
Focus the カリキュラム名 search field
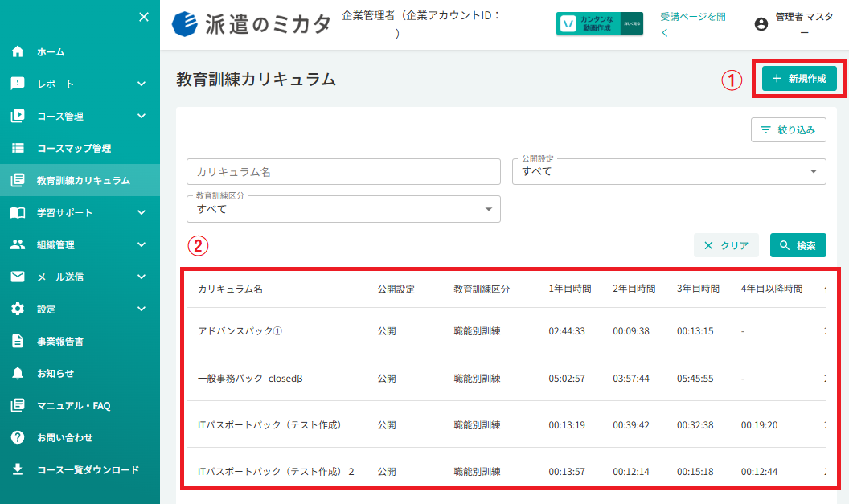343,171
